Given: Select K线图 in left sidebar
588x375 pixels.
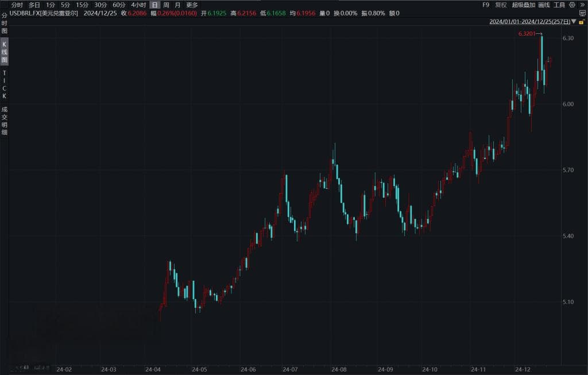Looking at the screenshot, I should 5,52.
